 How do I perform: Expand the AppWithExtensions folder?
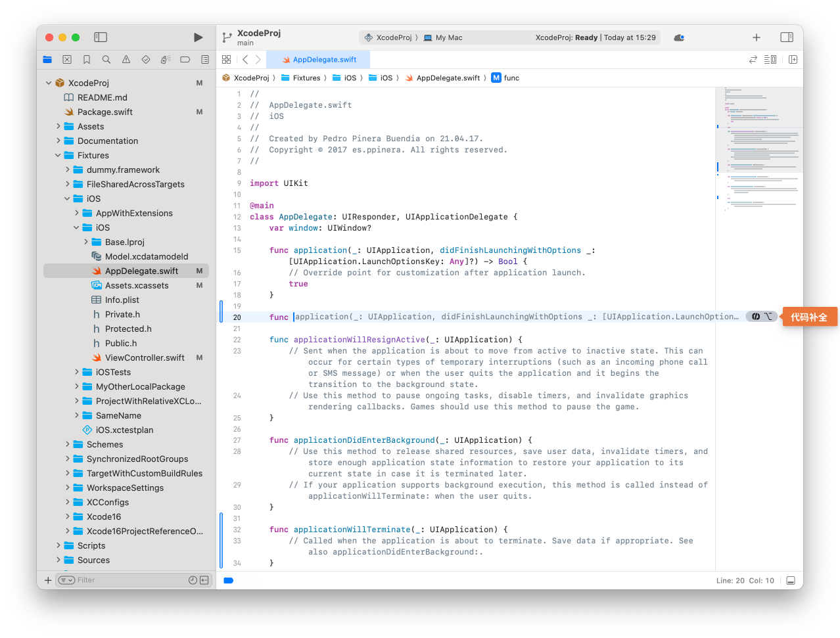(x=76, y=213)
